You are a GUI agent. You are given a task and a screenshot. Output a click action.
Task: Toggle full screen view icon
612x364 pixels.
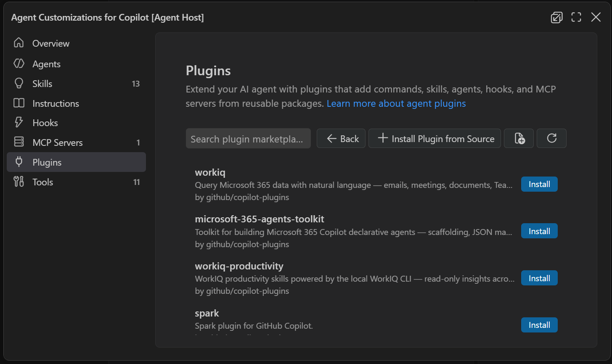coord(576,17)
